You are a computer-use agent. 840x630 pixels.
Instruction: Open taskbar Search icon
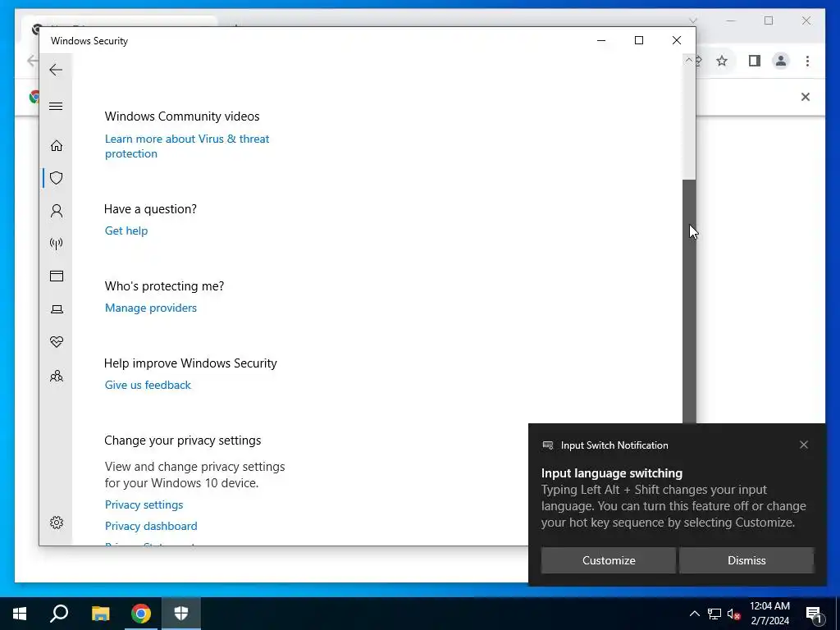pyautogui.click(x=59, y=614)
